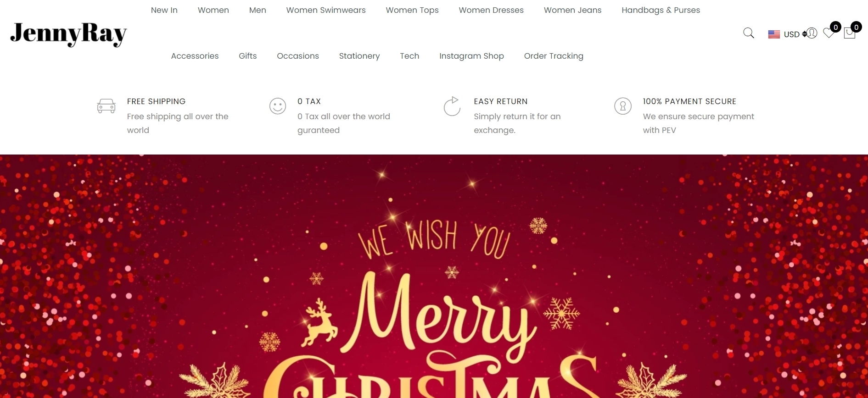Click the payment secure lock icon
The image size is (868, 398).
pyautogui.click(x=623, y=106)
